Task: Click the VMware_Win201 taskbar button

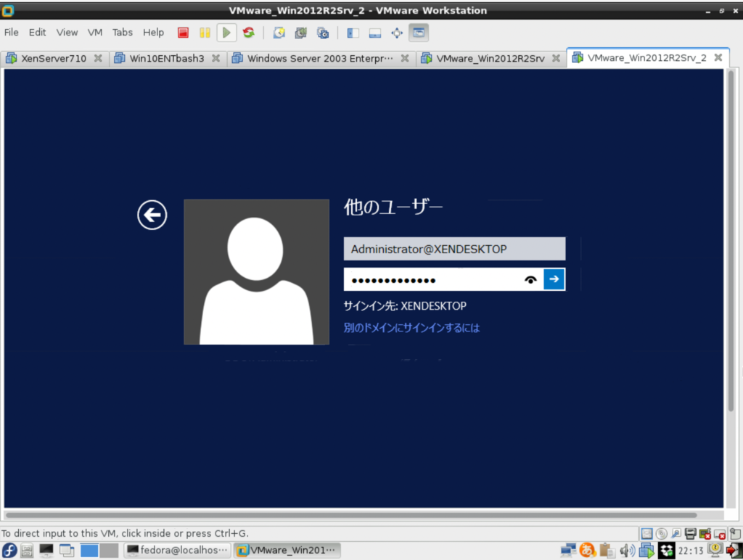Action: click(x=287, y=550)
